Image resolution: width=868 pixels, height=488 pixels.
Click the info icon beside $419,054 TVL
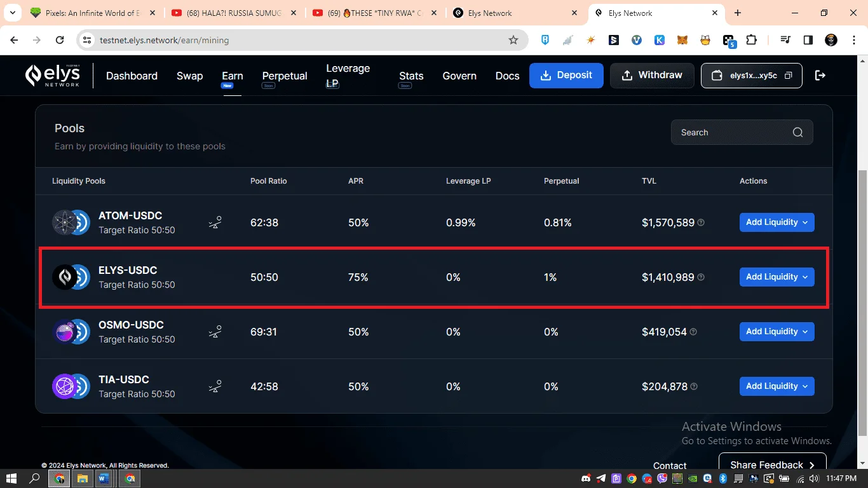click(693, 332)
